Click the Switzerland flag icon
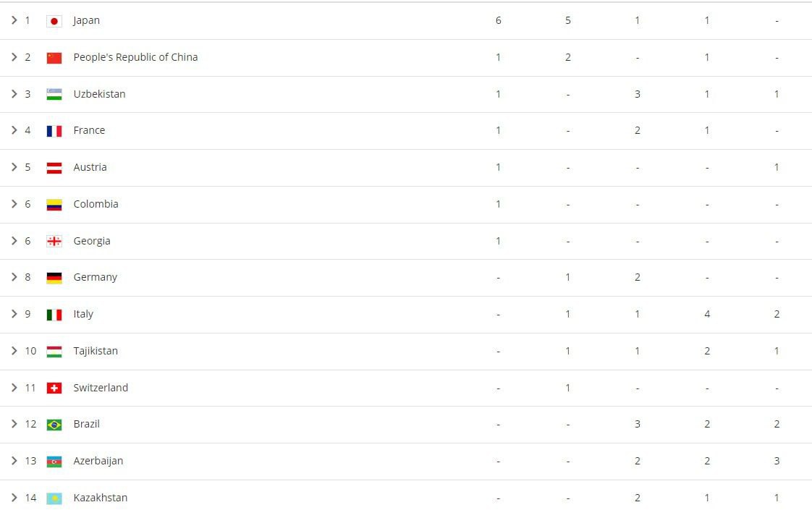This screenshot has height=510, width=812. pos(54,388)
